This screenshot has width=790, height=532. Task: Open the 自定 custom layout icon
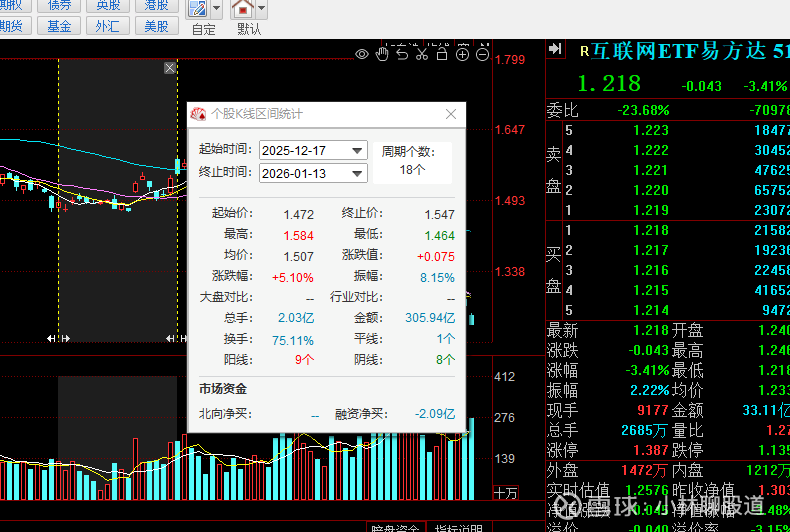pos(197,9)
